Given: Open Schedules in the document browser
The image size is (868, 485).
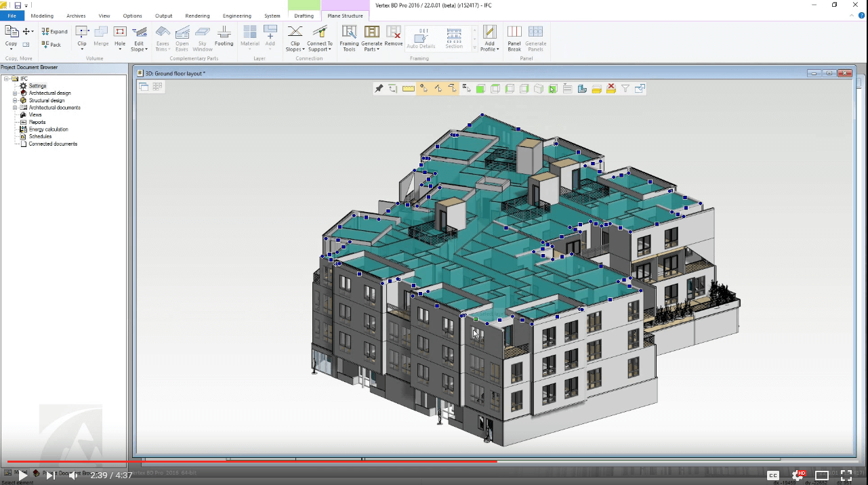Looking at the screenshot, I should coord(41,137).
